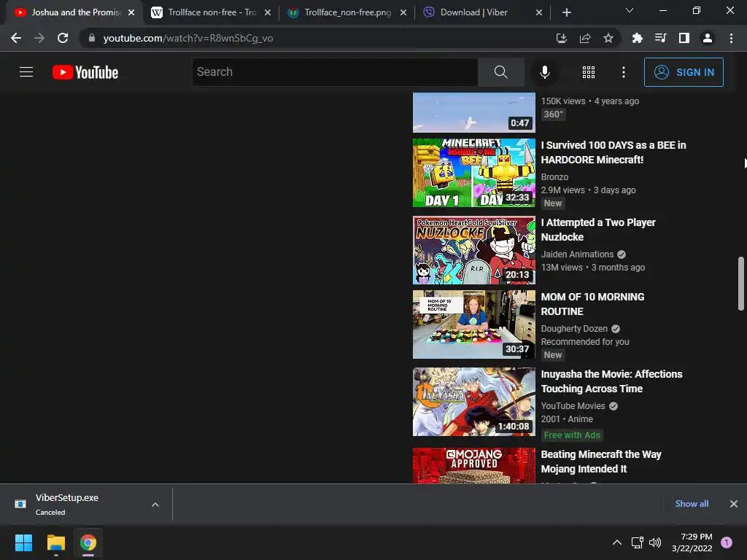
Task: Click the page vertical scrollbar thumb
Action: (741, 284)
